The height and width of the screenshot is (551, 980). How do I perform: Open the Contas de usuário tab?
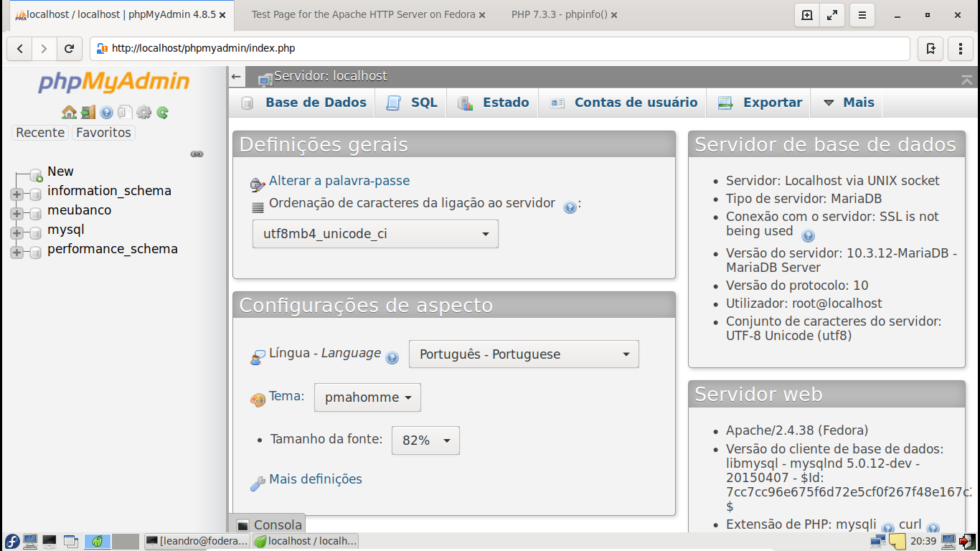tap(635, 103)
